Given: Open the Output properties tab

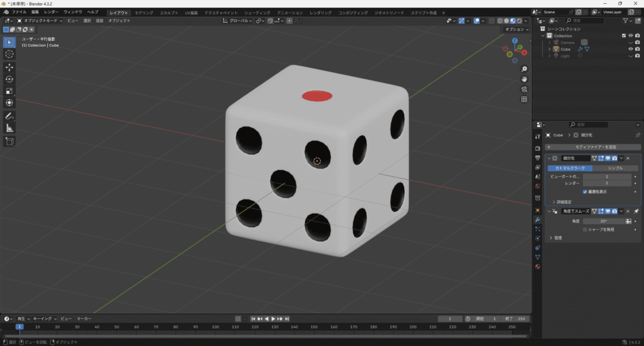Looking at the screenshot, I should click(537, 158).
